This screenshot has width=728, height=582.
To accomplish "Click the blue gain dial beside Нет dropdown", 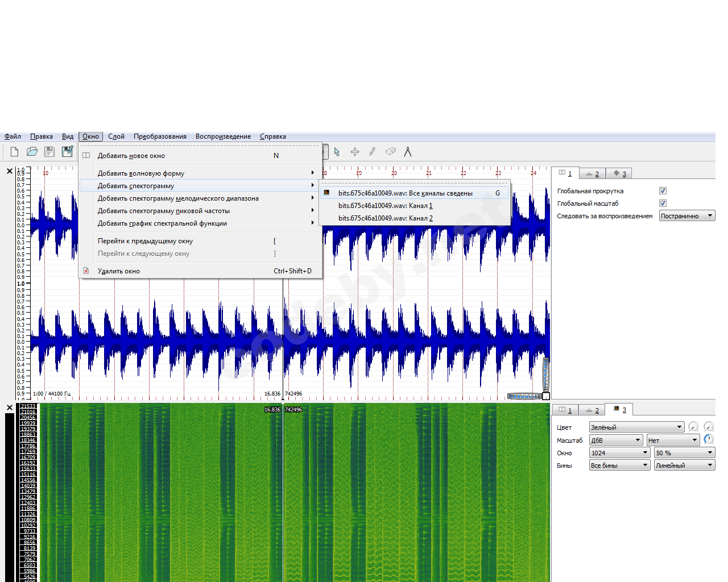I will (x=709, y=440).
